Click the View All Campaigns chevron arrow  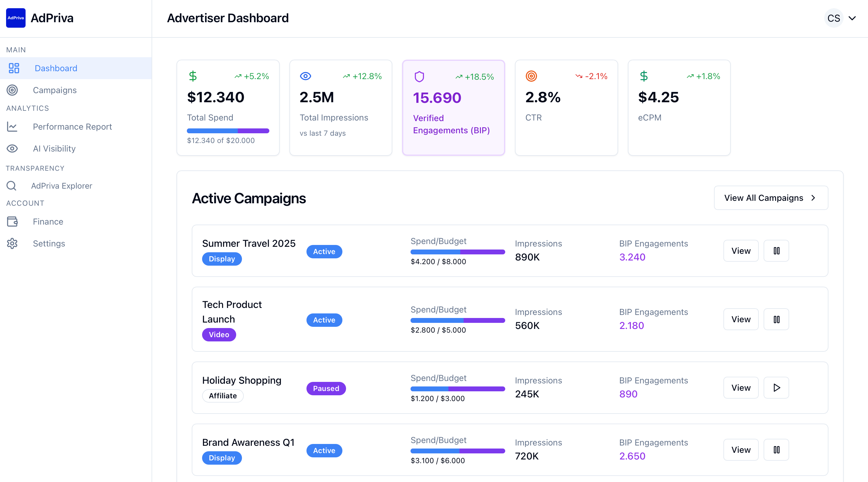coord(814,198)
